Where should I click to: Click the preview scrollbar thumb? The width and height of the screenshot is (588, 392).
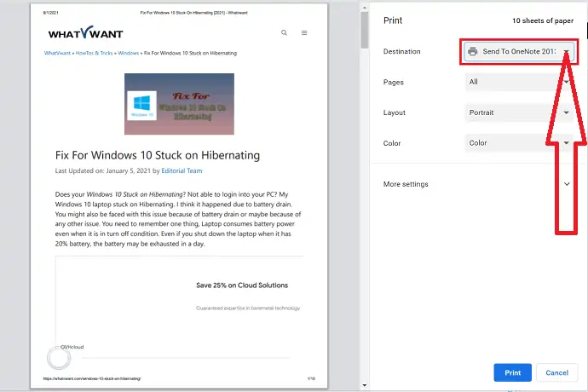pos(364,30)
